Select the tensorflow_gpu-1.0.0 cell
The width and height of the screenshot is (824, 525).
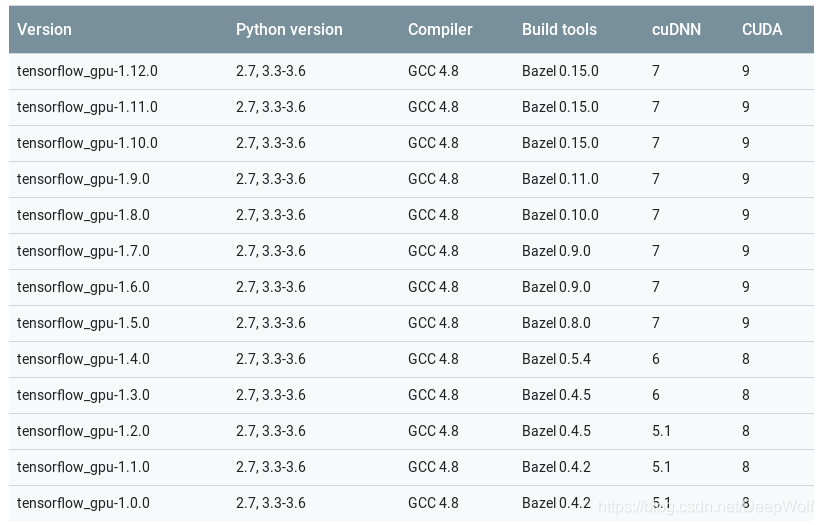(x=83, y=503)
